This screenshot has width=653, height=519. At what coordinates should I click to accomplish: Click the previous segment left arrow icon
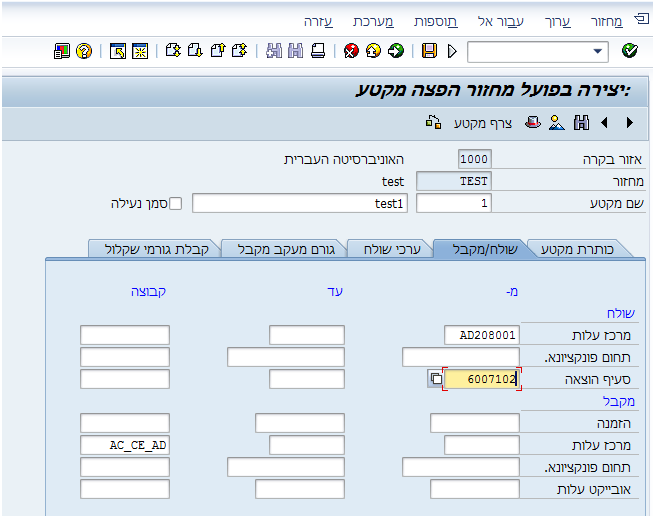coord(604,123)
